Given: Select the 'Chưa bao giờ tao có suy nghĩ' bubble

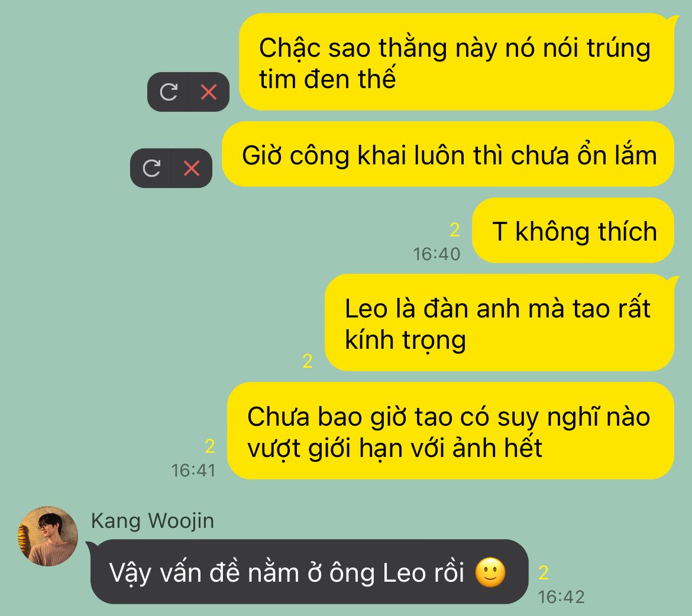Looking at the screenshot, I should [x=451, y=431].
